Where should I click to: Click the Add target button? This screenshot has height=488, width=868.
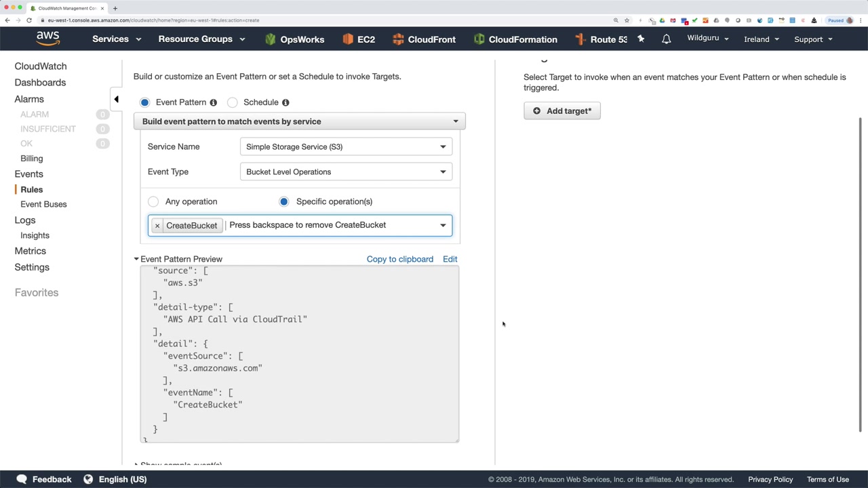tap(562, 111)
